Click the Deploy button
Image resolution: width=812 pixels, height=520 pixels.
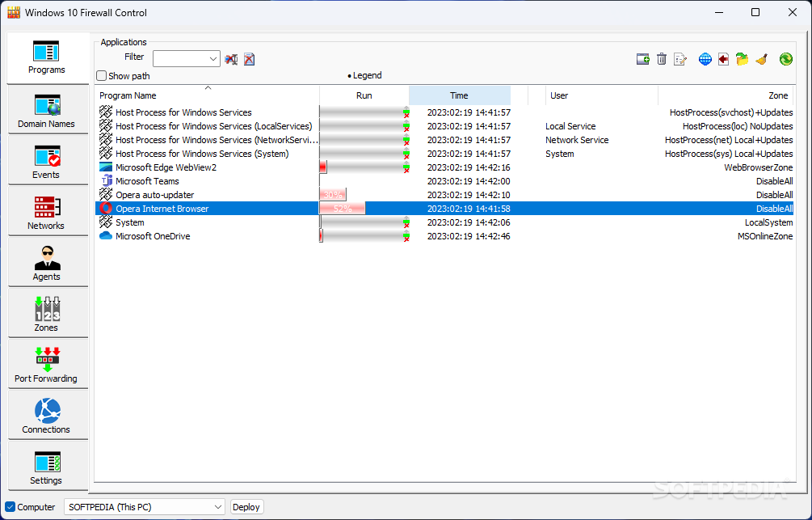[246, 507]
